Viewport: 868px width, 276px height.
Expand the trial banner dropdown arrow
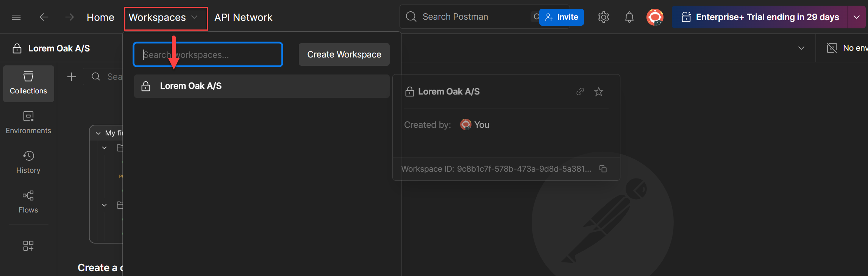tap(857, 17)
